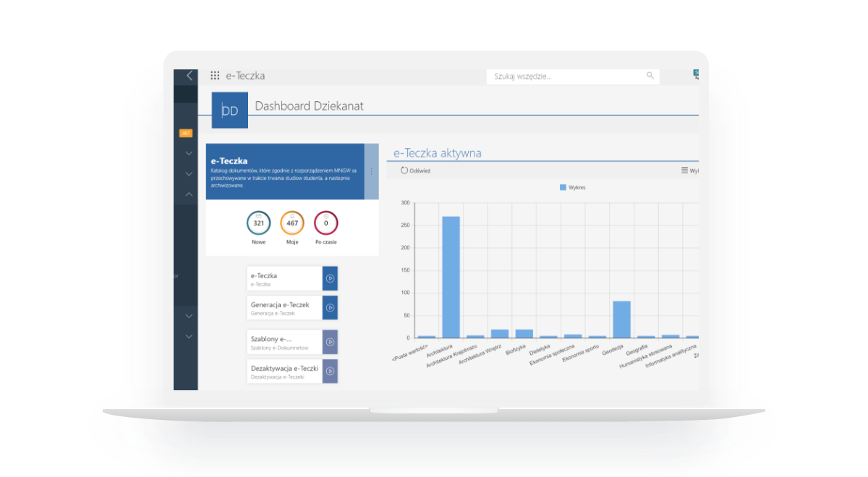Launch Generacja e-Teczek via its play icon
The height and width of the screenshot is (477, 868).
tap(330, 307)
